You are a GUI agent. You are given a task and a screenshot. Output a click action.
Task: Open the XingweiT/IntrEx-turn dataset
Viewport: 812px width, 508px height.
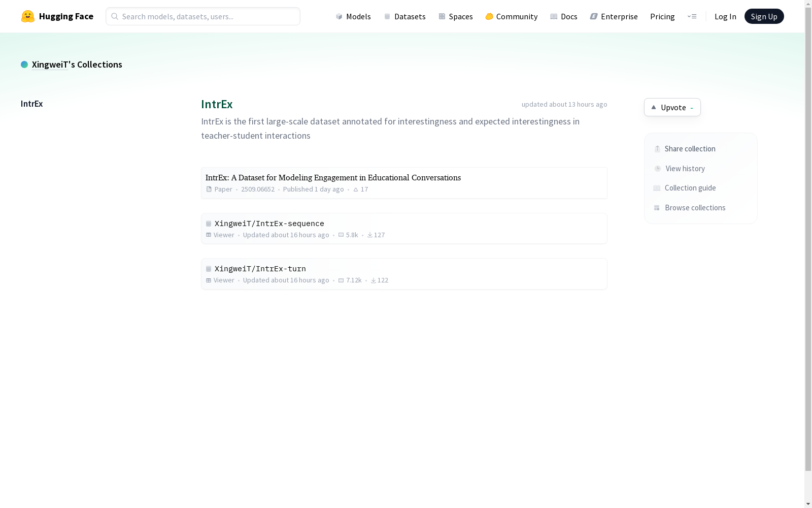[260, 269]
